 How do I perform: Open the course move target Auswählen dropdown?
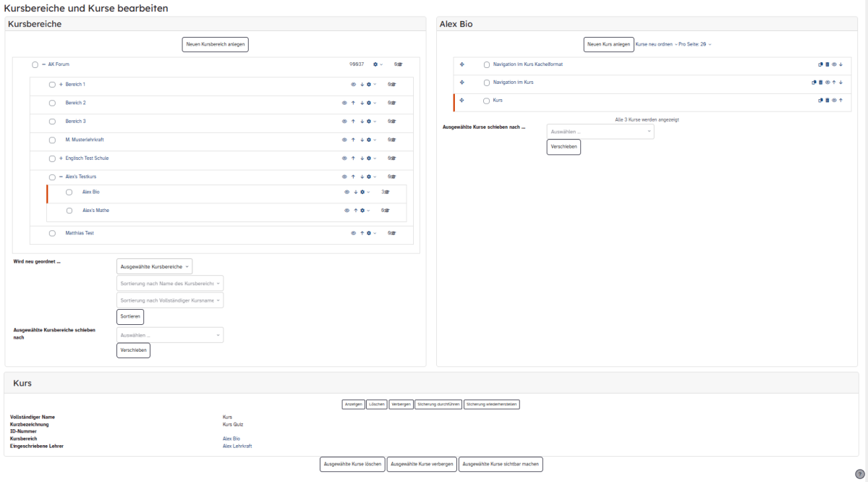point(600,132)
